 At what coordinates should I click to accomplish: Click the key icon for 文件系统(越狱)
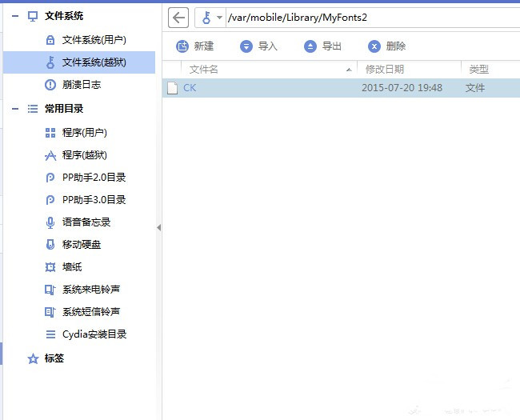[x=50, y=62]
